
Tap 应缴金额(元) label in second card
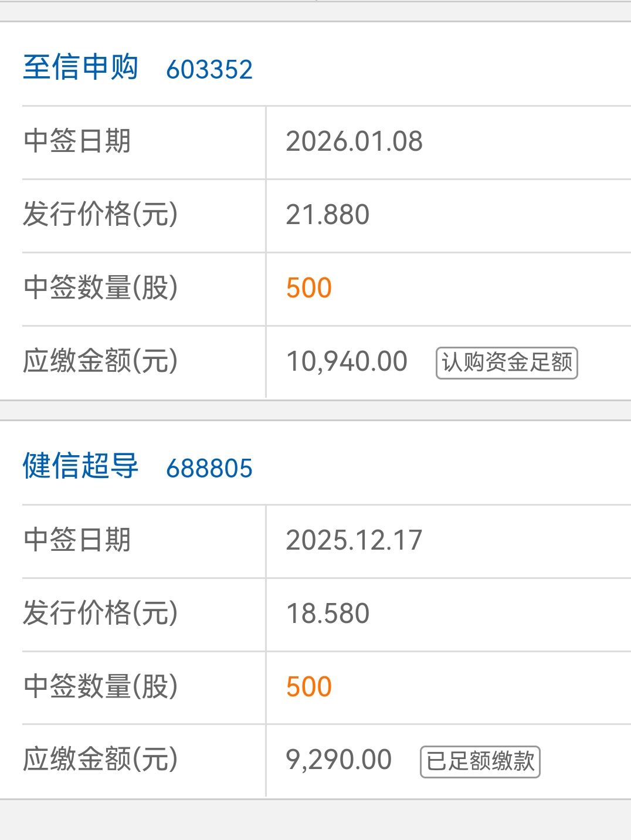pyautogui.click(x=100, y=759)
